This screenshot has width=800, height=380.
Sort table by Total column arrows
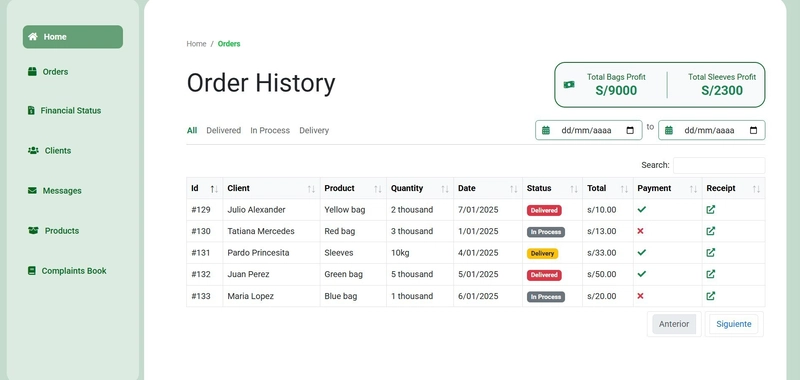pyautogui.click(x=624, y=189)
